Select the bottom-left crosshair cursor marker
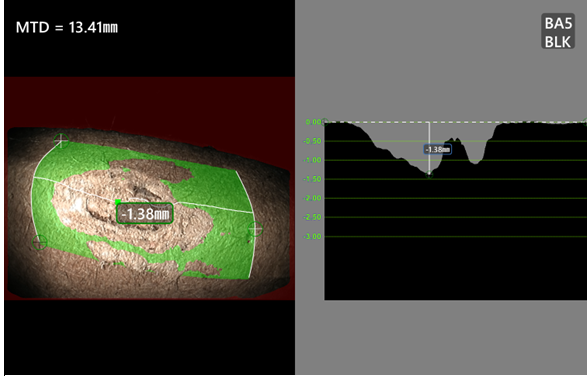 pos(39,243)
